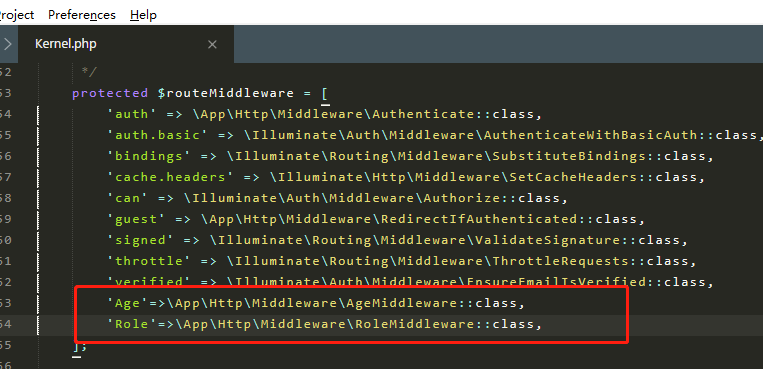Image resolution: width=763 pixels, height=369 pixels.
Task: Open the partially visible Project menu
Action: point(17,15)
